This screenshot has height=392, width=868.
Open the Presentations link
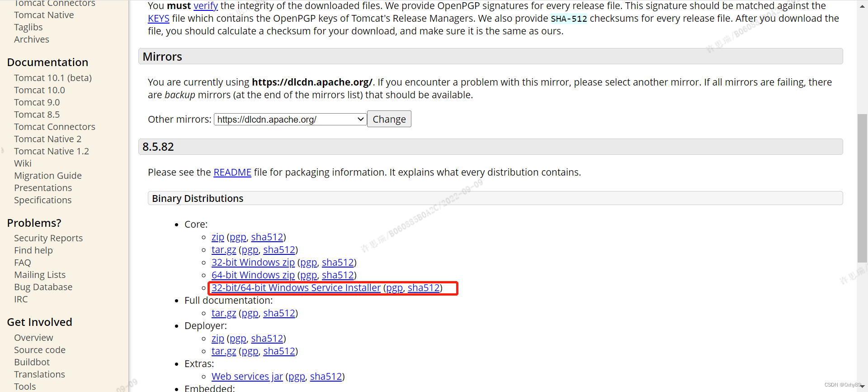[43, 188]
